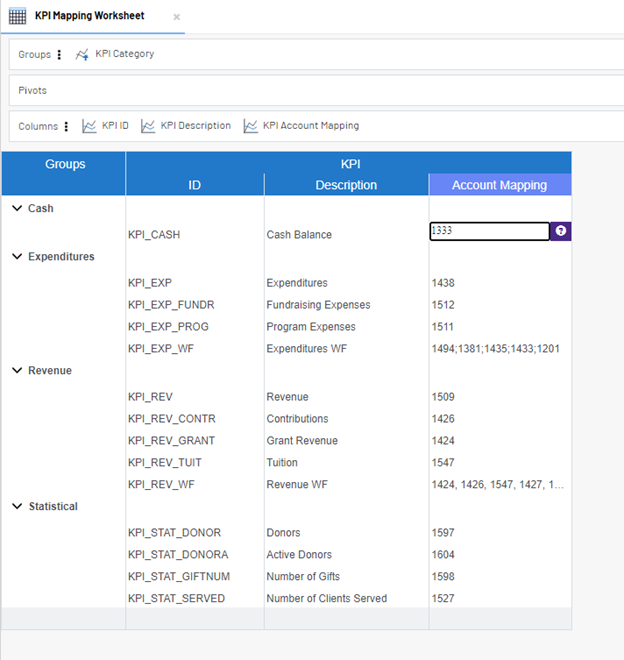624x660 pixels.
Task: Click the KPI Category group icon
Action: (82, 54)
